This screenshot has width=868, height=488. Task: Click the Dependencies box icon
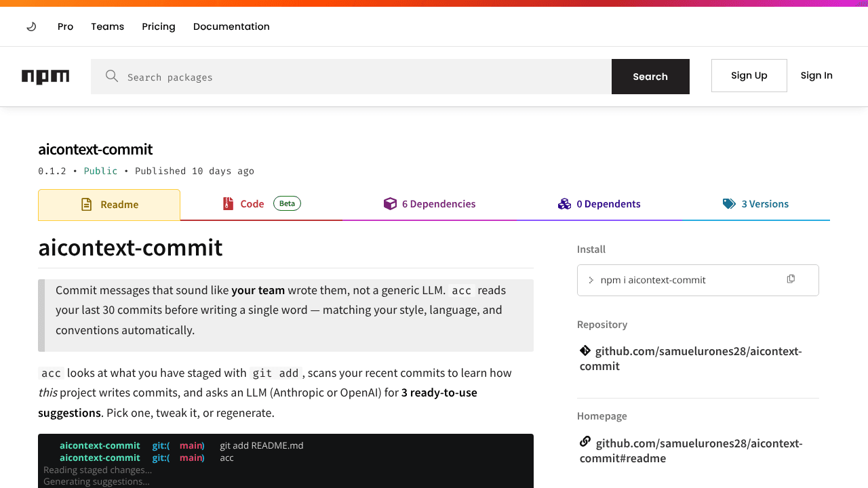[390, 203]
